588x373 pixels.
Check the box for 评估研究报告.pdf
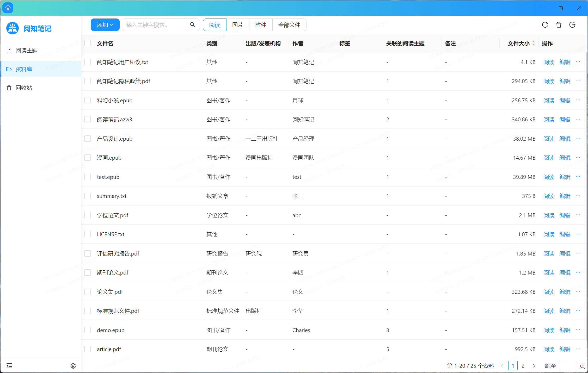pyautogui.click(x=88, y=253)
